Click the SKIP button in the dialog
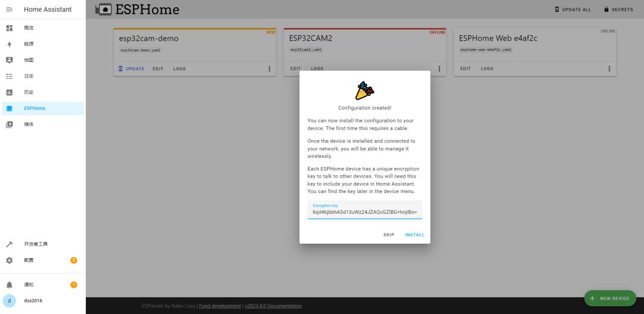This screenshot has height=314, width=644. [x=389, y=235]
